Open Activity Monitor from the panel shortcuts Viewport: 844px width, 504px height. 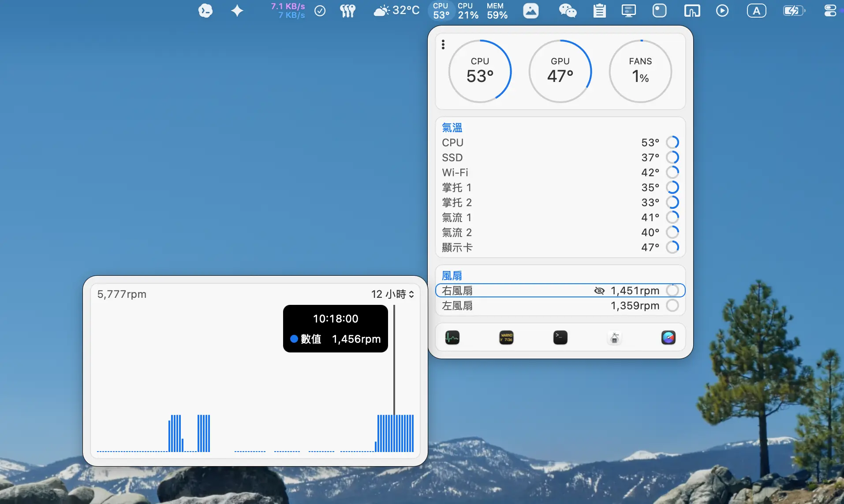452,338
